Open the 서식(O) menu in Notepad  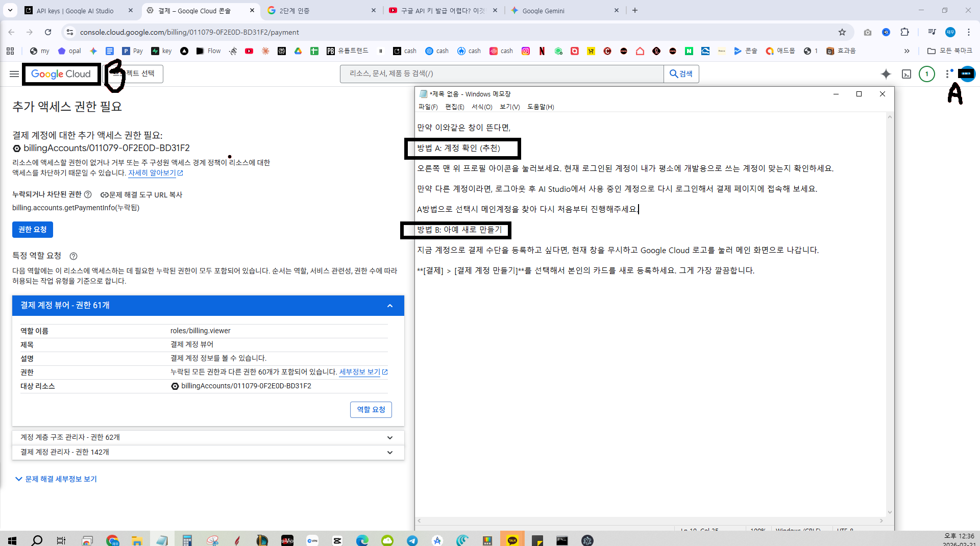(482, 107)
